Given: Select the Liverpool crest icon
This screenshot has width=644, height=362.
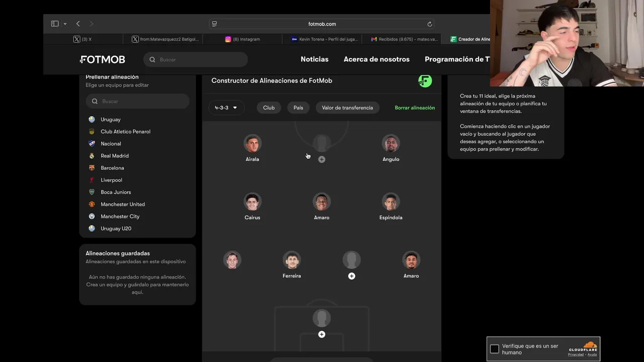Looking at the screenshot, I should tap(92, 180).
